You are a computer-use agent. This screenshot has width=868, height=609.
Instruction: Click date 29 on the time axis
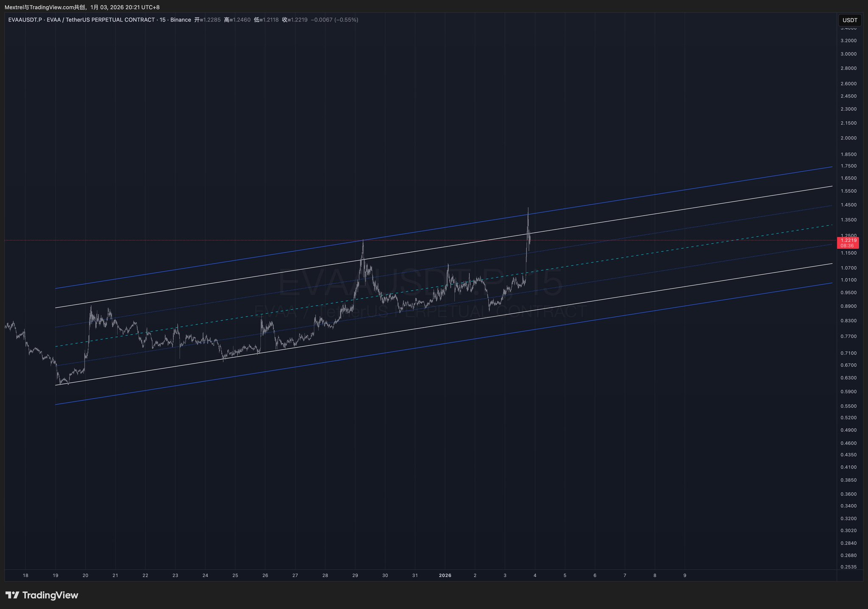coord(355,576)
